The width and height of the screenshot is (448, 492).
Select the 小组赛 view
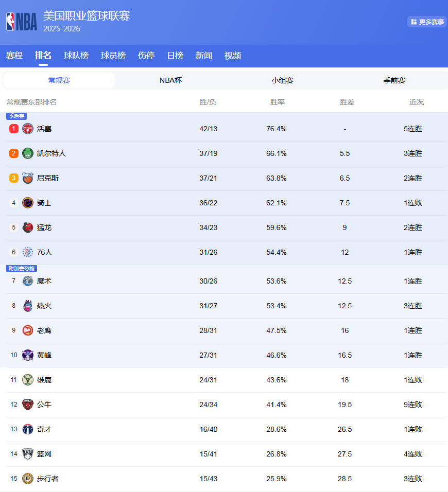pyautogui.click(x=282, y=80)
